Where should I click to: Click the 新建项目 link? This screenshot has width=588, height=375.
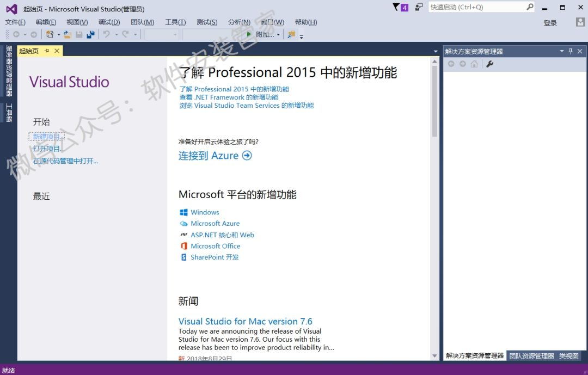coord(47,137)
